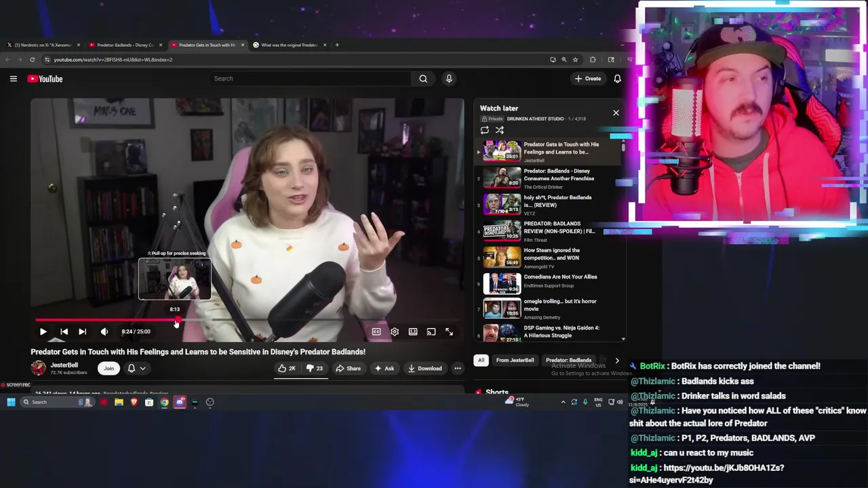The height and width of the screenshot is (488, 868).
Task: Click the Join membership button
Action: tap(108, 368)
